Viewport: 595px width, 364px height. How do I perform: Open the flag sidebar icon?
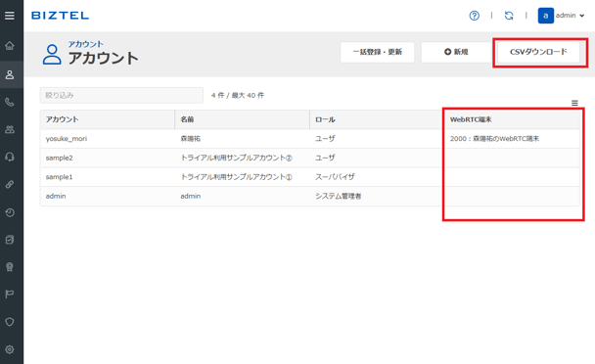10,294
